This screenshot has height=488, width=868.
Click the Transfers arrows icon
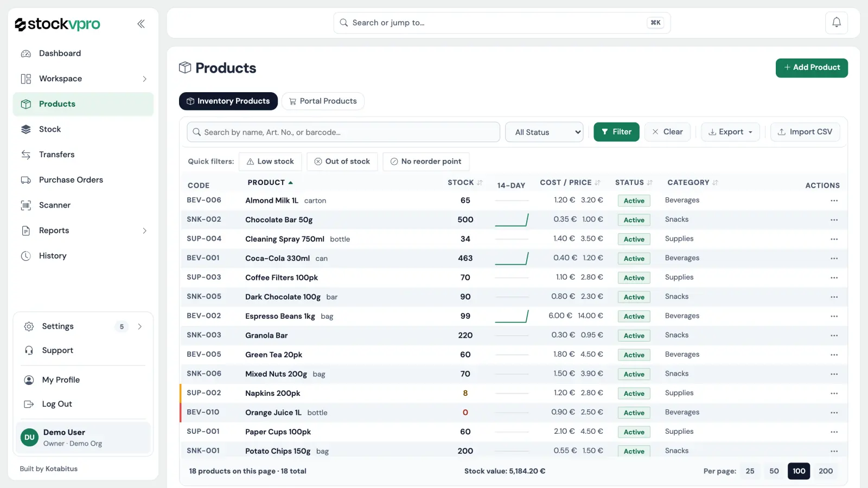26,155
